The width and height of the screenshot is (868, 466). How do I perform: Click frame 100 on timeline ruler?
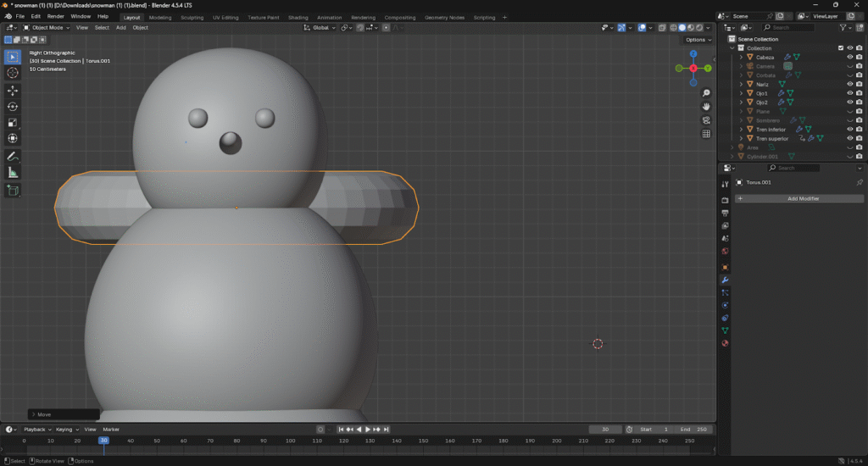coord(290,441)
